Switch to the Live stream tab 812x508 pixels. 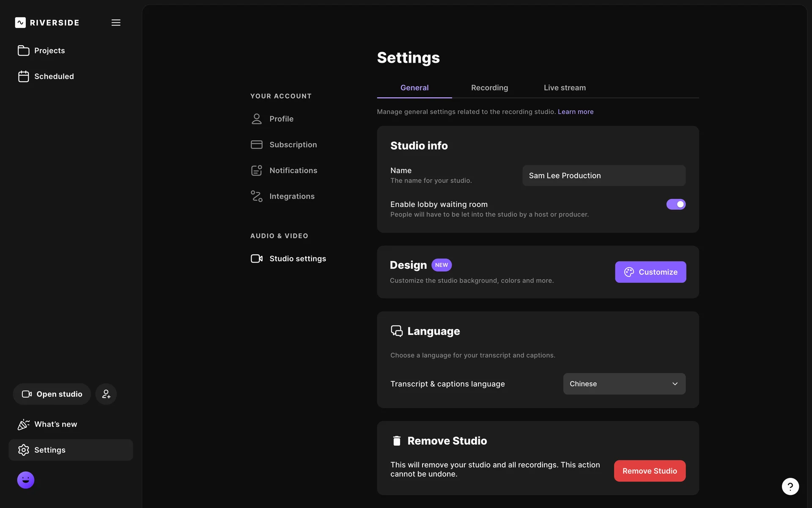pos(565,88)
